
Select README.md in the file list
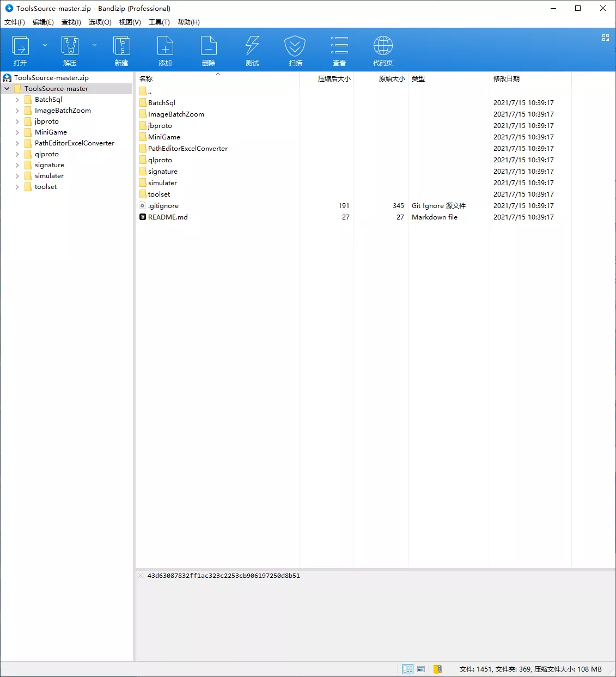[x=168, y=217]
